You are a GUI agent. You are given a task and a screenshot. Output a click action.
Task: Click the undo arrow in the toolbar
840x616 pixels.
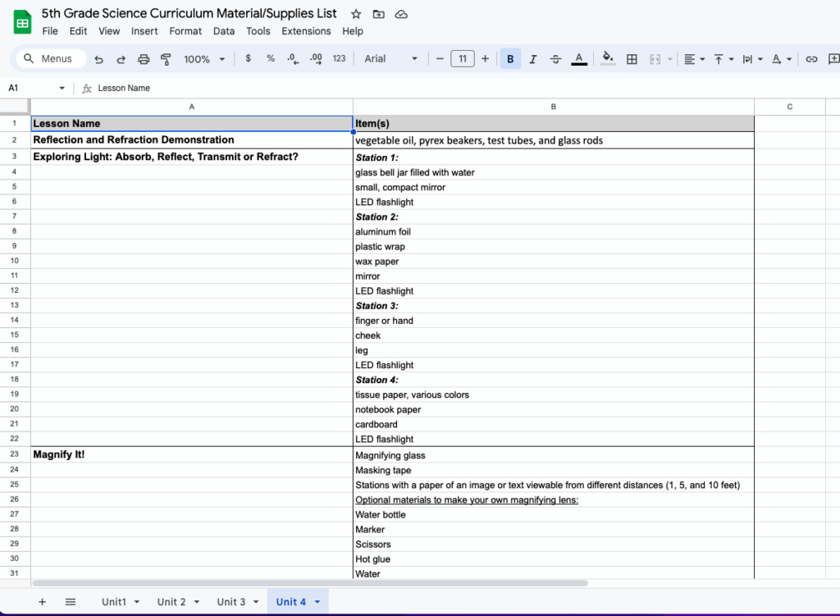(99, 59)
